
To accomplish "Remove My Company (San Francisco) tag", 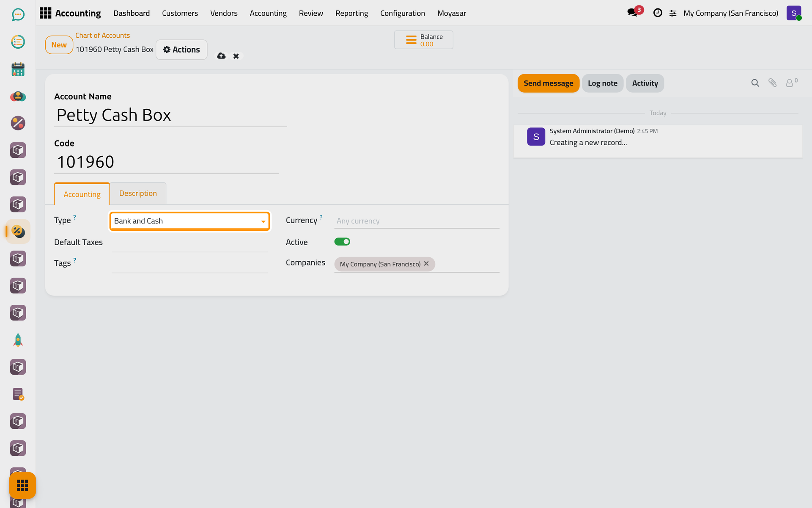I will (x=426, y=263).
